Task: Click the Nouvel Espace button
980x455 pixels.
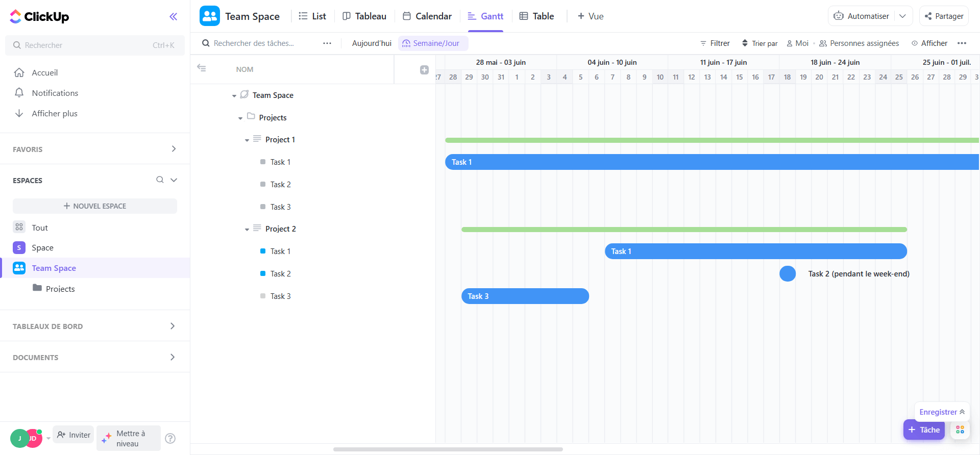Action: 95,206
